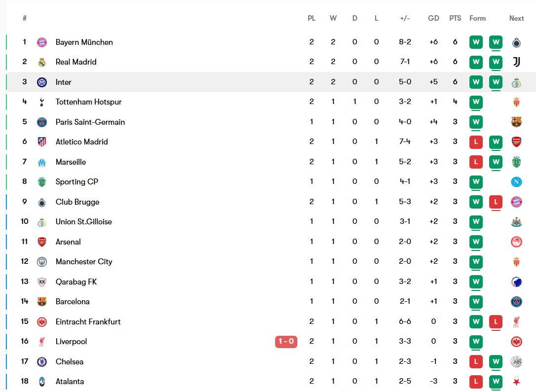Open the Eintracht Frankfurt team link
Image resolution: width=536 pixels, height=392 pixels.
click(x=88, y=322)
